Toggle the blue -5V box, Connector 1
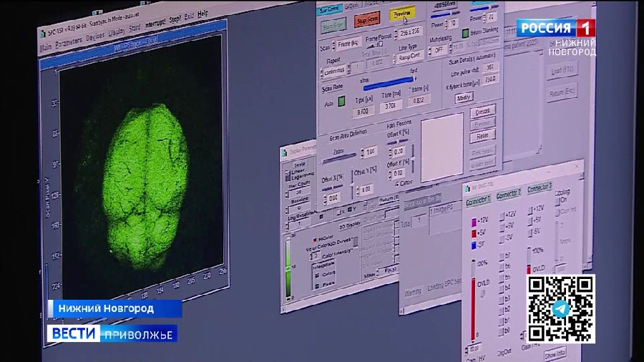The width and height of the screenshot is (644, 362). 473,245
